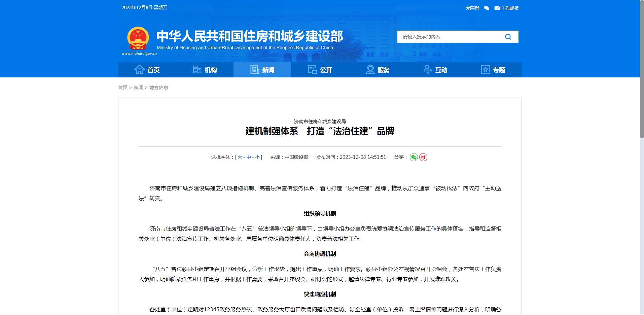Open the 服务 navigation item
This screenshot has width=644, height=315.
378,70
